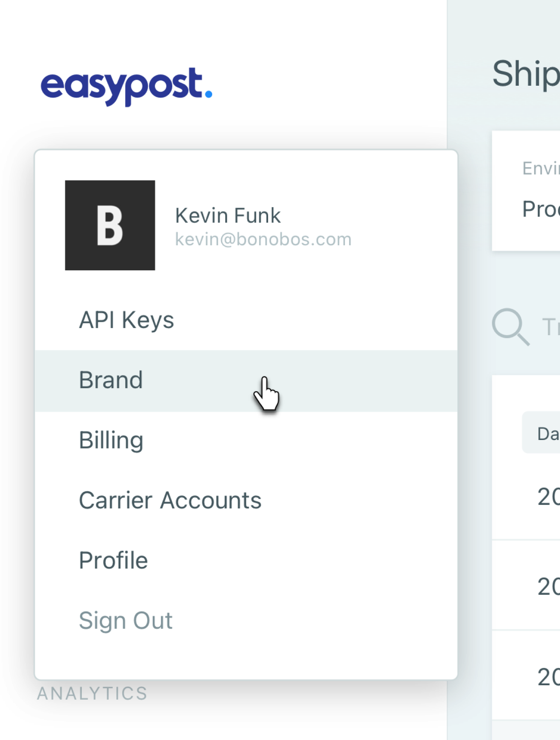Open the second shipment row in table
Image resolution: width=560 pixels, height=740 pixels.
(x=526, y=586)
